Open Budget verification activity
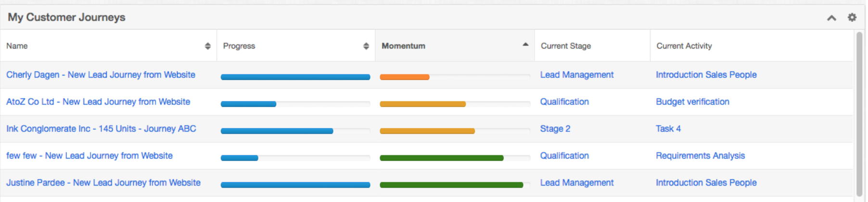 click(x=692, y=101)
